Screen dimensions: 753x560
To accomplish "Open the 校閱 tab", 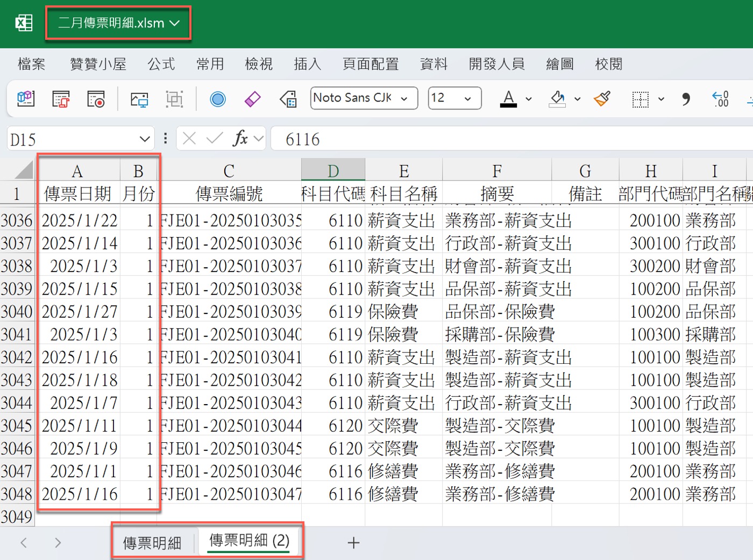I will point(609,64).
